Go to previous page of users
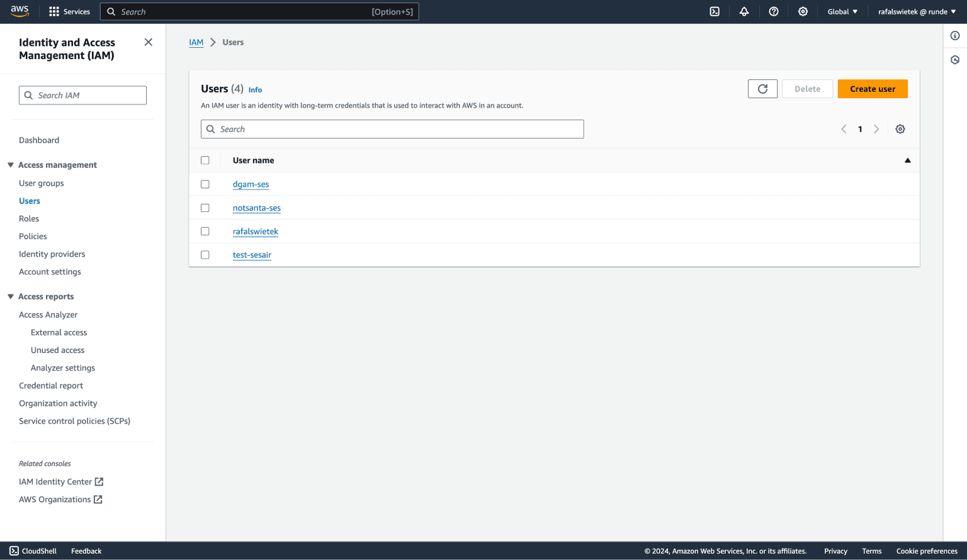This screenshot has height=560, width=967. 844,129
